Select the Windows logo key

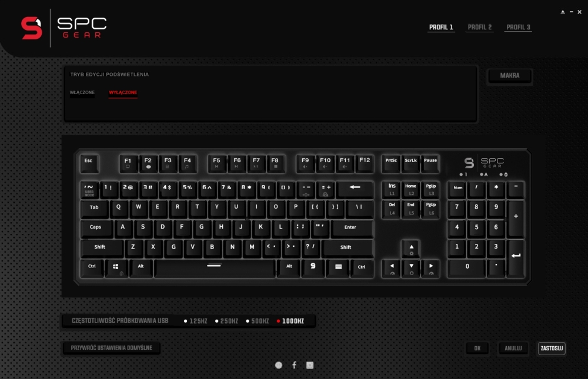click(x=116, y=268)
